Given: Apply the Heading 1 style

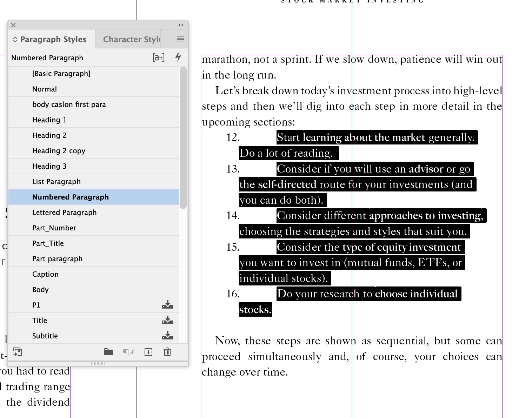Looking at the screenshot, I should pos(94,120).
